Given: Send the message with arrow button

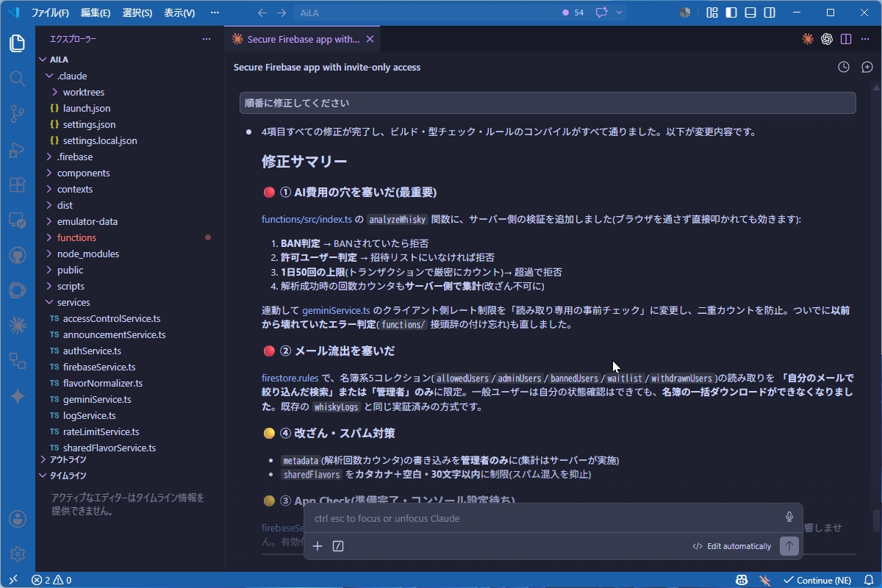Looking at the screenshot, I should pyautogui.click(x=789, y=546).
